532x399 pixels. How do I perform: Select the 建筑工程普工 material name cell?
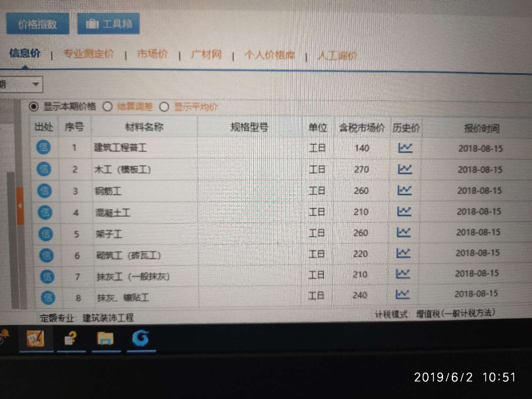pos(120,148)
